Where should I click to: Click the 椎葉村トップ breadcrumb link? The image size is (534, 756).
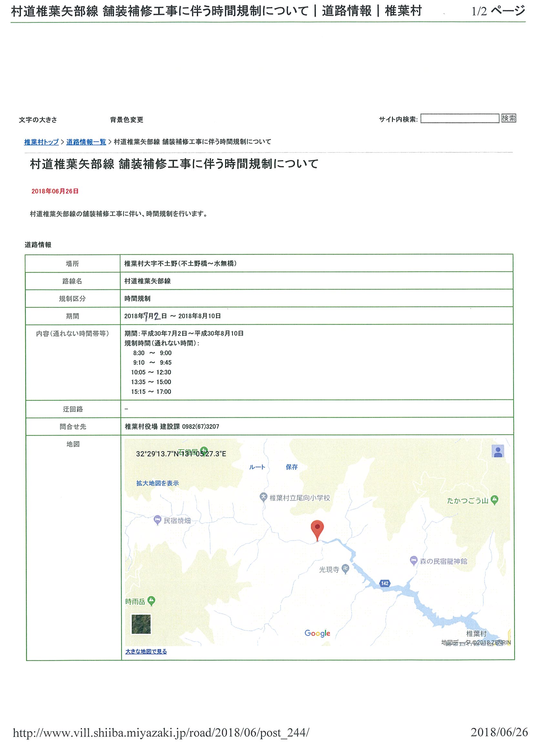pos(41,142)
